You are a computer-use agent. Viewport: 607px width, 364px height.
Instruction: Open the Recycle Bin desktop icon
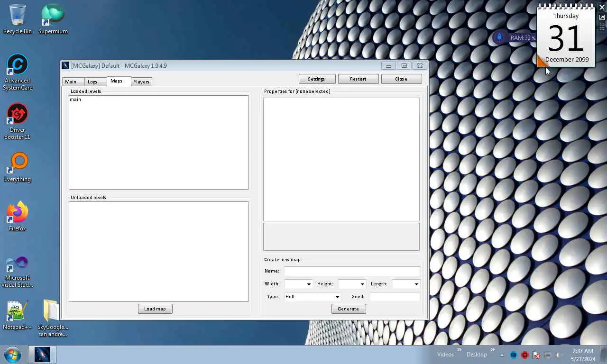coord(18,19)
